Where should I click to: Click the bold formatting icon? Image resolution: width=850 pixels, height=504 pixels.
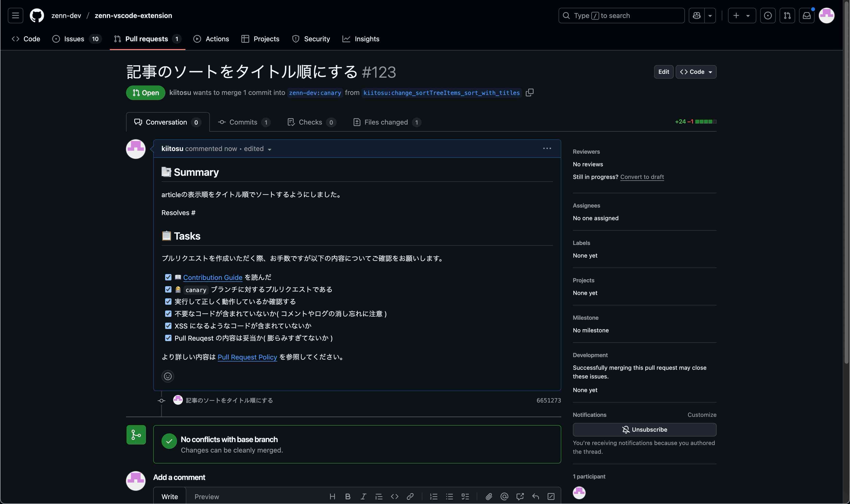pos(348,496)
